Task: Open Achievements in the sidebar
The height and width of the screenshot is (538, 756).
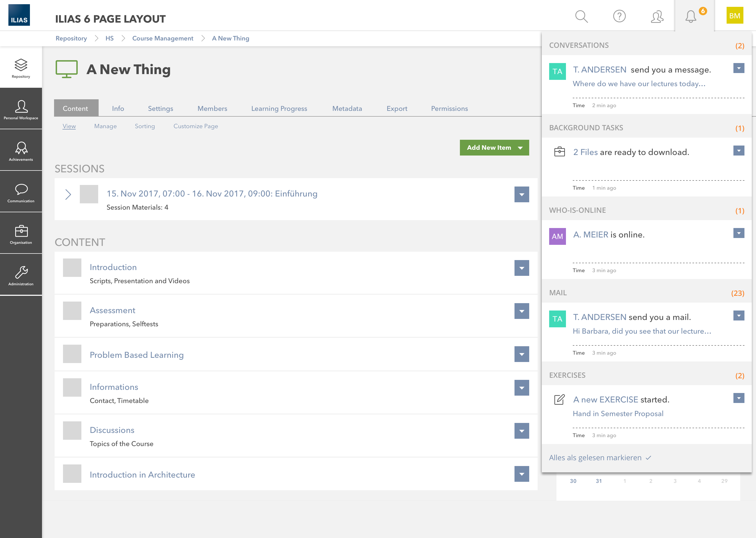Action: (21, 151)
